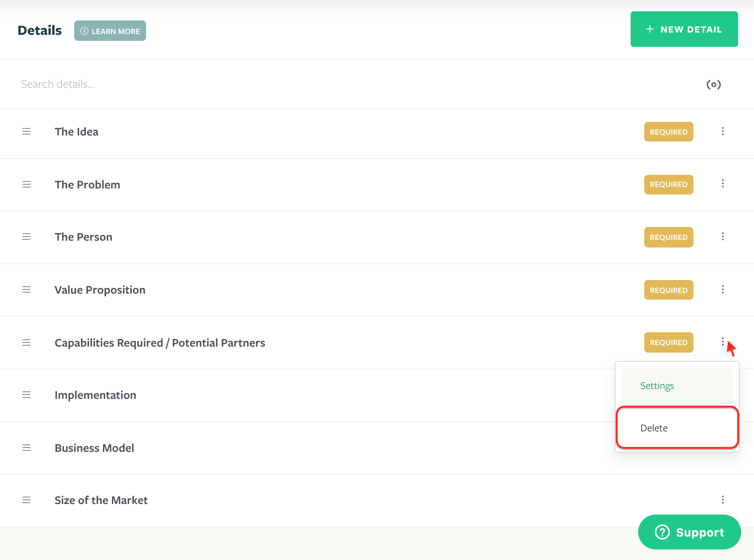Select the Value Proposition detail title
Viewport: 754px width, 560px height.
(x=100, y=290)
